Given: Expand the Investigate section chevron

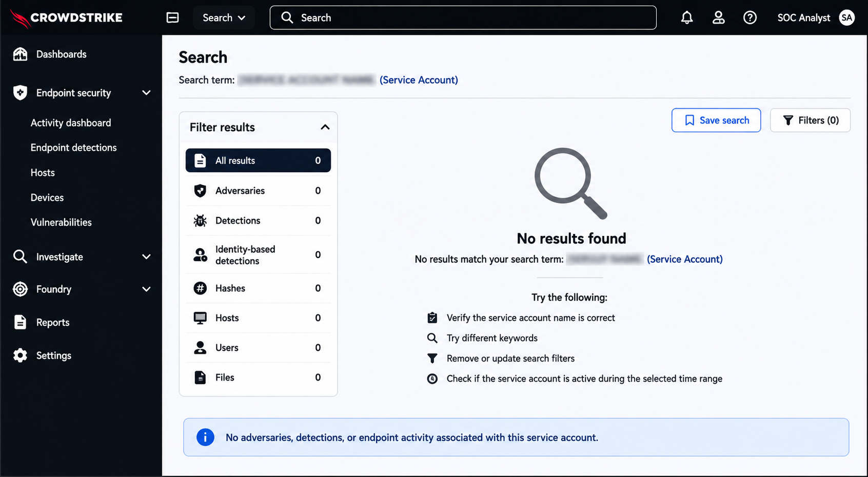Looking at the screenshot, I should pyautogui.click(x=146, y=256).
